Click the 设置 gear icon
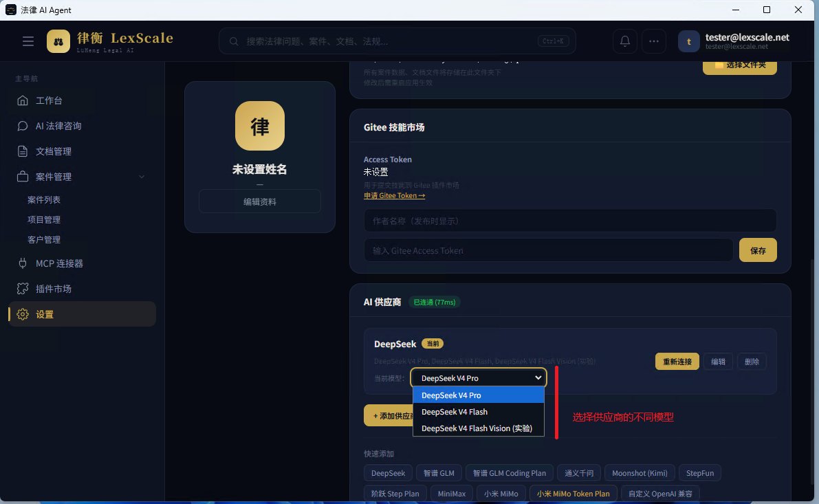This screenshot has height=504, width=819. (x=23, y=314)
